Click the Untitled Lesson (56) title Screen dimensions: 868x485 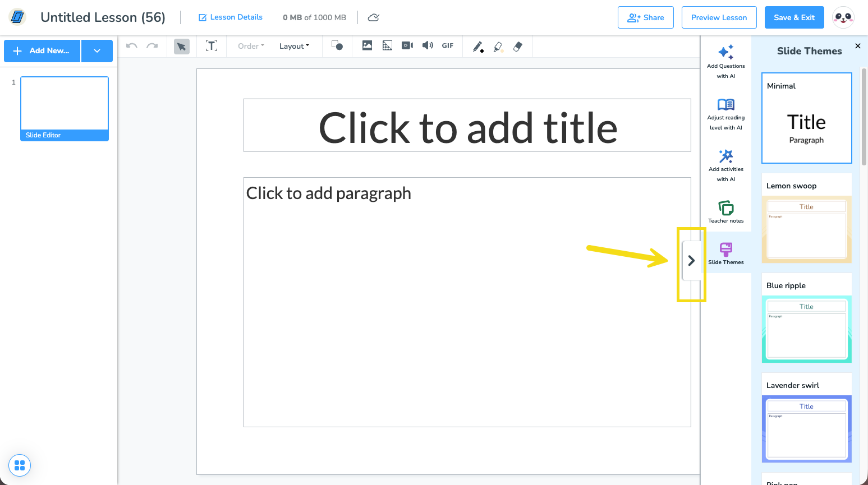tap(103, 17)
